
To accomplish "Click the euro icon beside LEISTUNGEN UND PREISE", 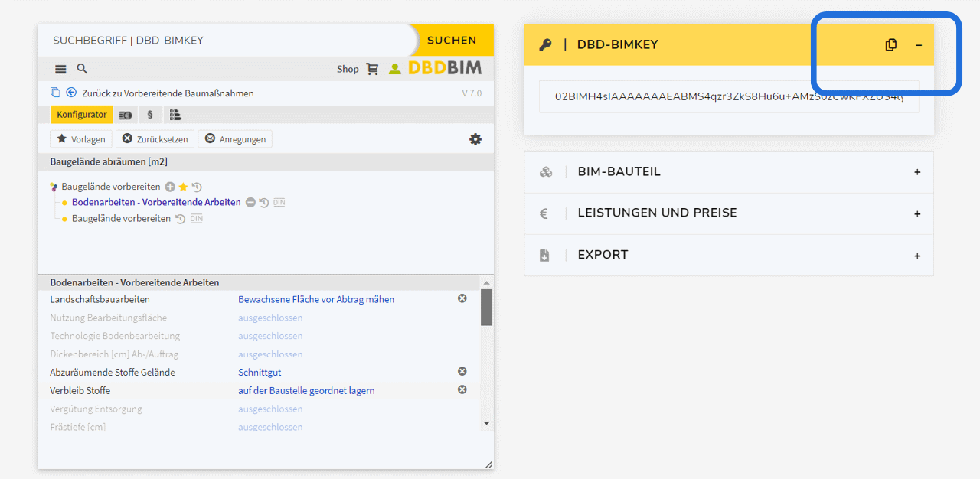I will (544, 213).
